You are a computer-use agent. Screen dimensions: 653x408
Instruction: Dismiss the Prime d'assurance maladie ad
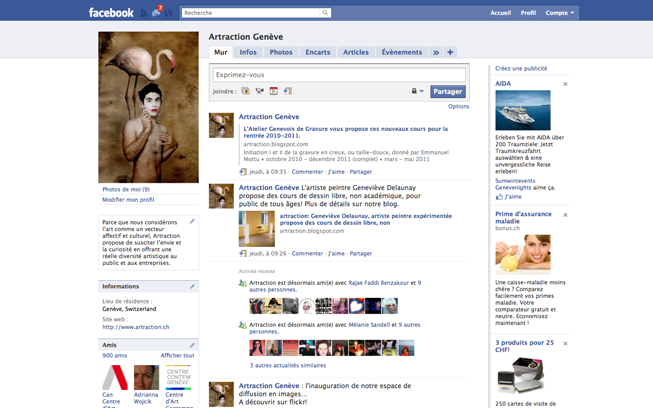click(x=565, y=215)
